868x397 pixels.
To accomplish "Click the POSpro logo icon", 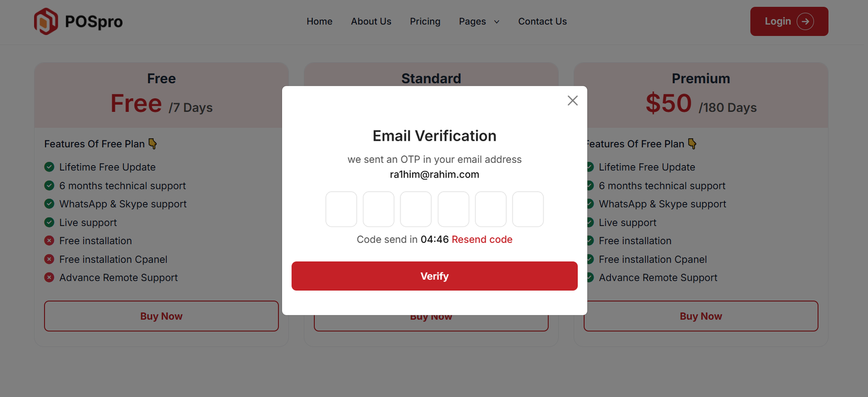I will tap(46, 22).
